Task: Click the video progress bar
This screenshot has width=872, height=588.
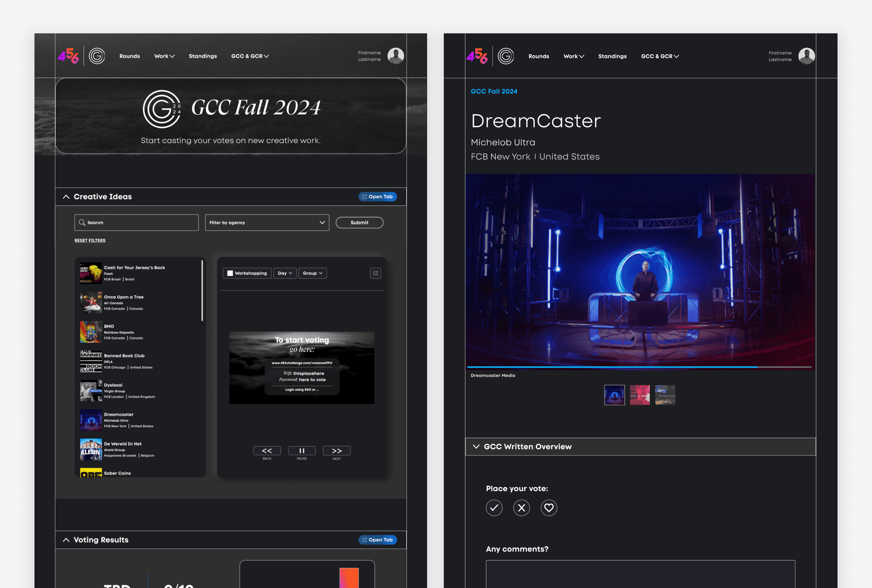Action: [x=639, y=367]
